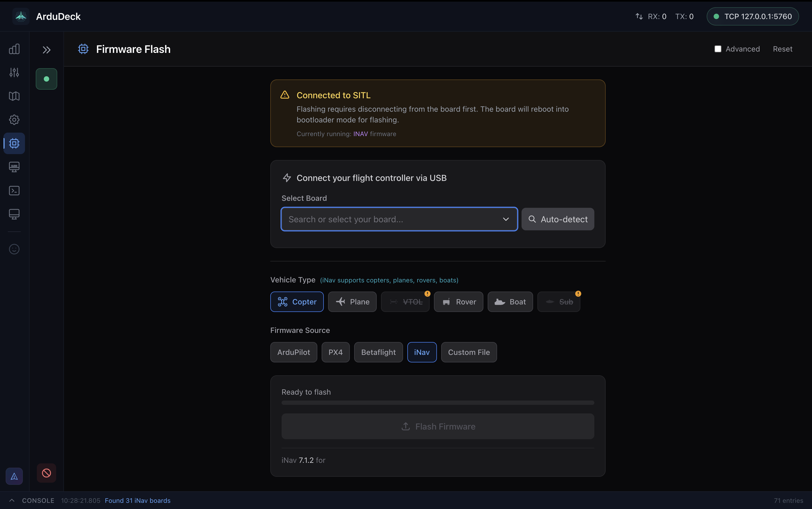The height and width of the screenshot is (509, 812).
Task: Click the RX/TX data transfer arrows icon
Action: click(639, 16)
